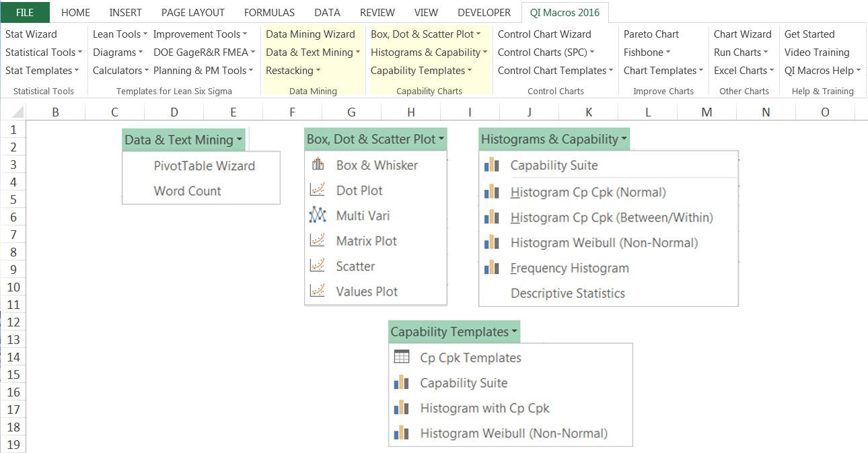Image resolution: width=868 pixels, height=453 pixels.
Task: Click the green Data & Text Mining header in sheet
Action: pyautogui.click(x=184, y=140)
